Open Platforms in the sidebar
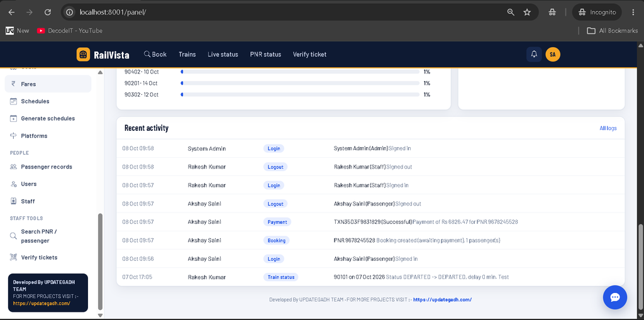Image resolution: width=644 pixels, height=320 pixels. (48, 136)
